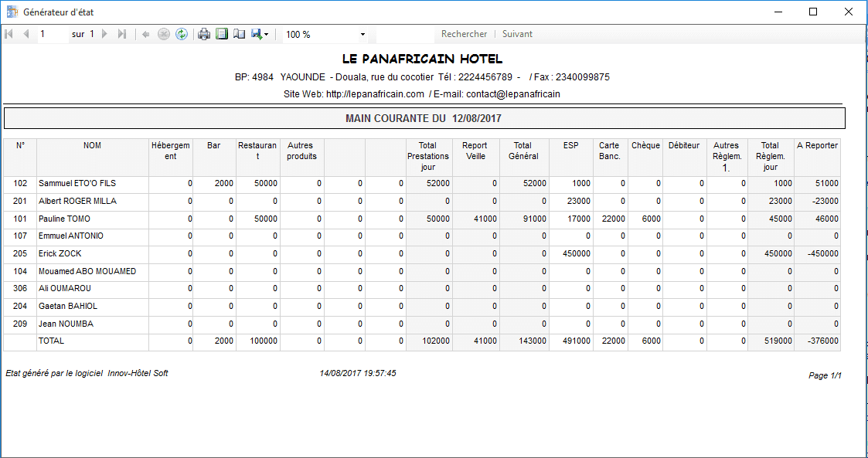Click the 519000 total règlement value

click(x=778, y=341)
